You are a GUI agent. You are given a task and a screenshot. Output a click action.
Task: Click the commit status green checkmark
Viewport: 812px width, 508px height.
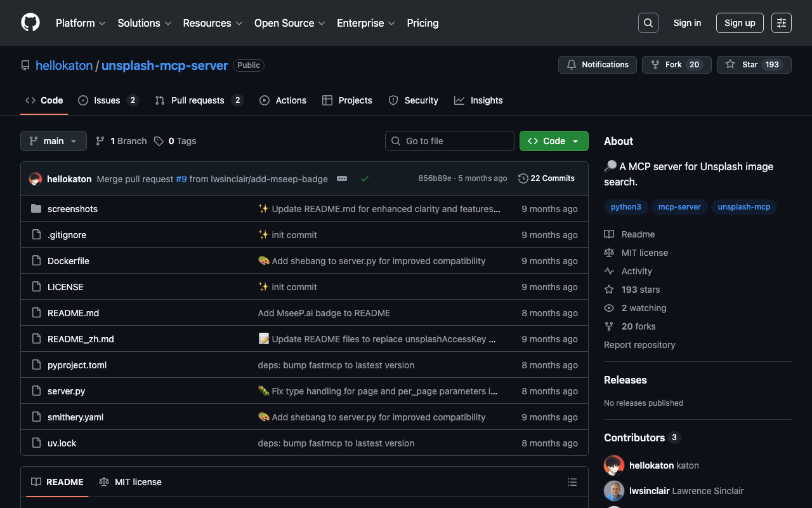pyautogui.click(x=365, y=179)
